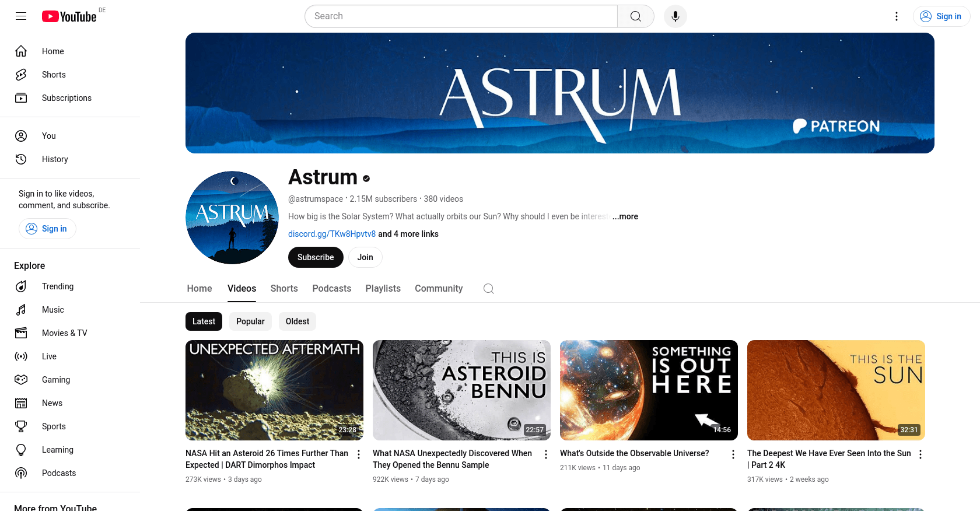Expand channel description with ...more
980x511 pixels.
tap(625, 216)
